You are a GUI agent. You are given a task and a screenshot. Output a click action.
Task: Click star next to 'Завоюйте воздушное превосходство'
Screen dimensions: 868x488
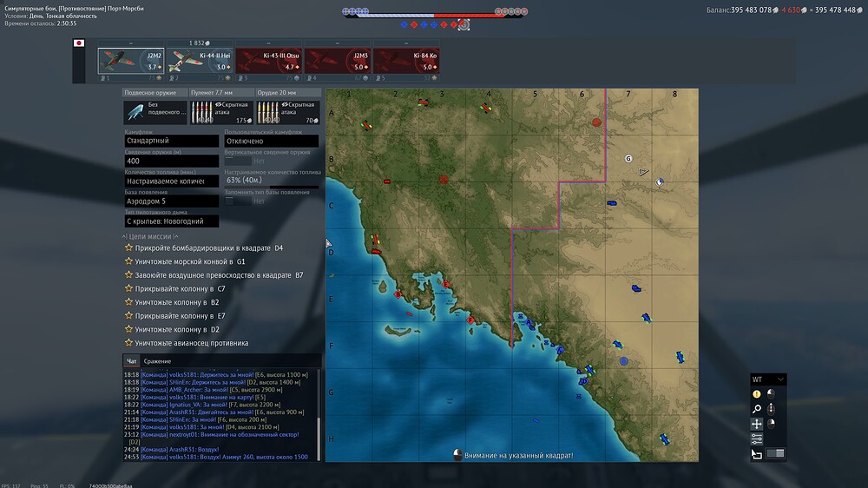pyautogui.click(x=129, y=274)
